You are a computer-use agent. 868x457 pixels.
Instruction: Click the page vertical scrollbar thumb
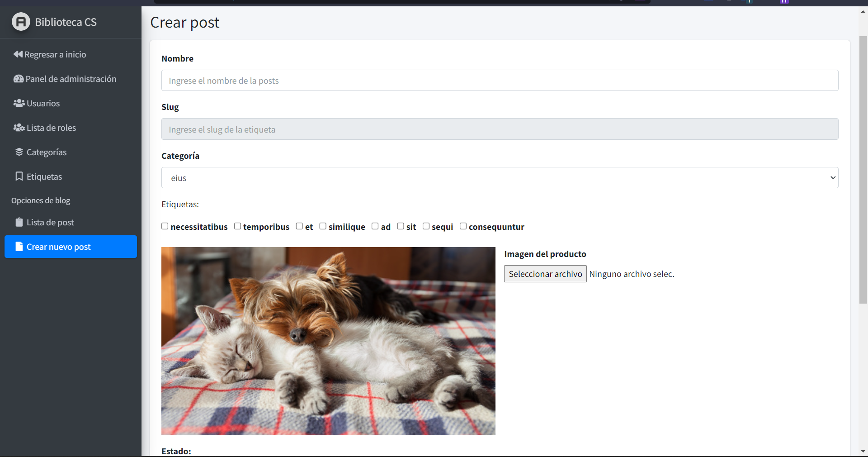coord(863,170)
